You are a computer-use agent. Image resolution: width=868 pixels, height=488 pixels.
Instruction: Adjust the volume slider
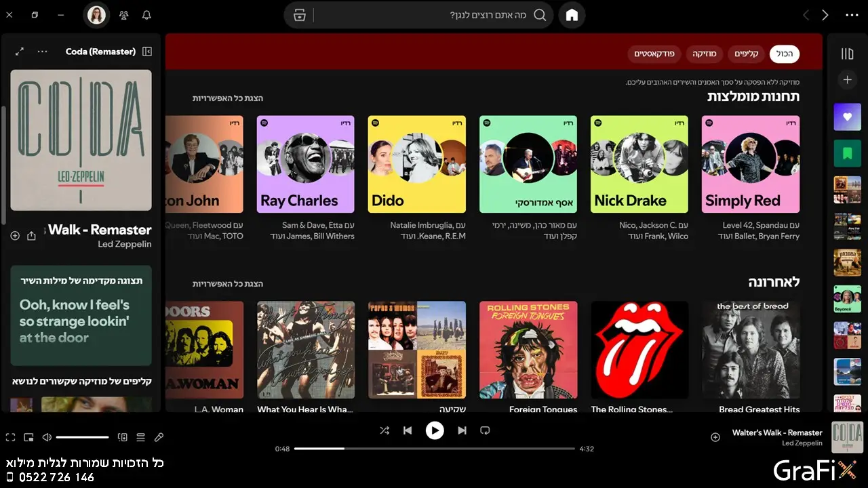click(x=83, y=438)
